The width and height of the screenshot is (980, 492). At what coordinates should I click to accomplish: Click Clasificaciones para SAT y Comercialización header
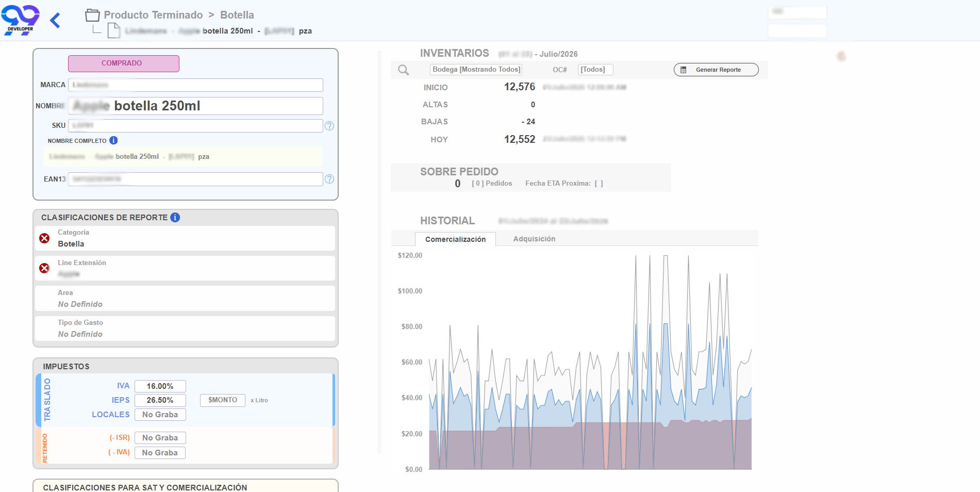coord(145,487)
